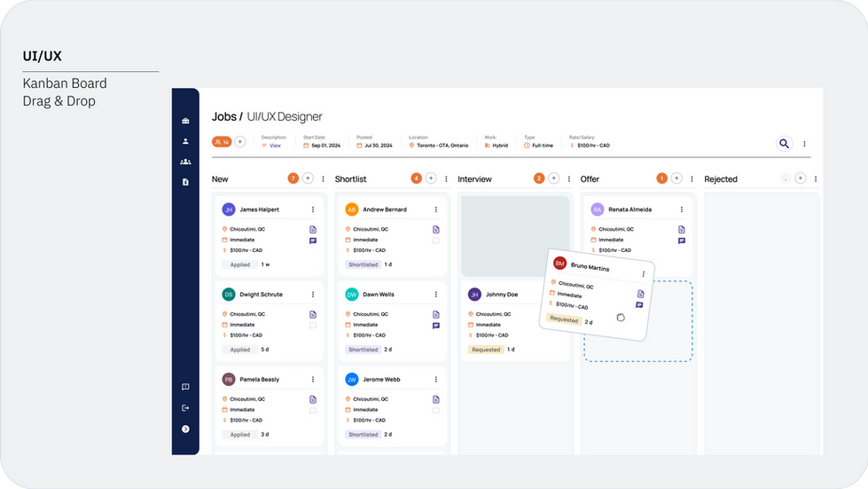Open James Halpert resume document icon
868x489 pixels.
(313, 229)
